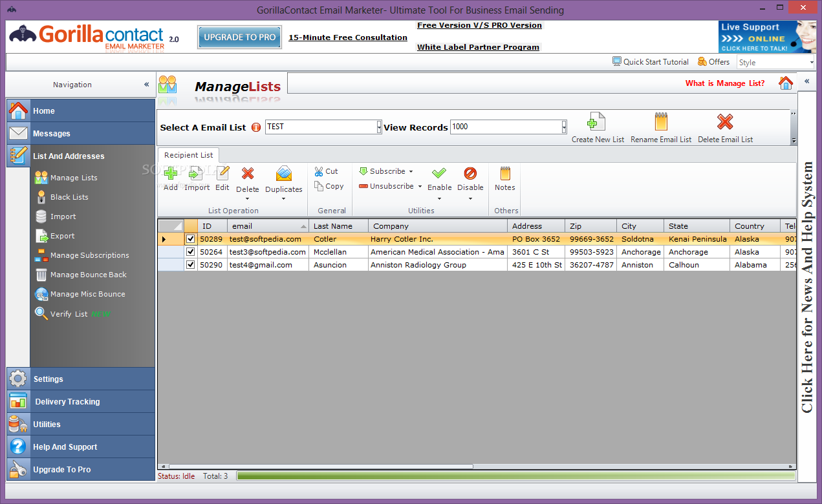Click the Create New List icon
The image size is (822, 504).
[596, 121]
